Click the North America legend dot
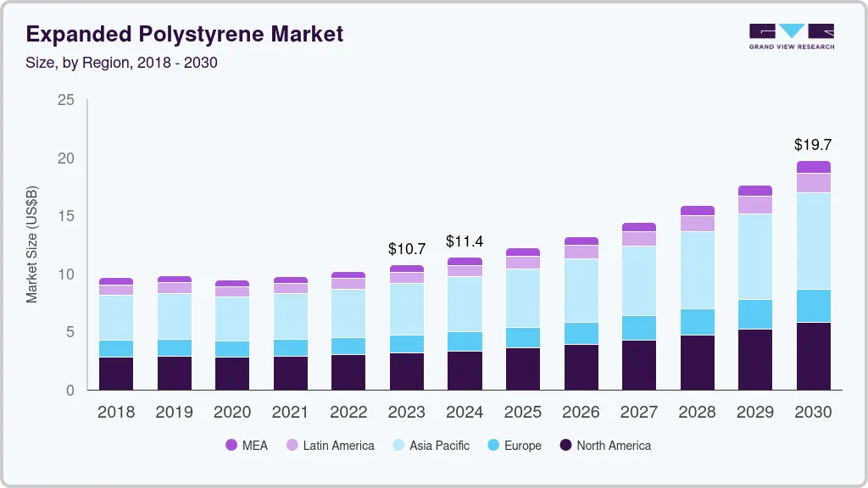The height and width of the screenshot is (488, 868). pos(565,445)
